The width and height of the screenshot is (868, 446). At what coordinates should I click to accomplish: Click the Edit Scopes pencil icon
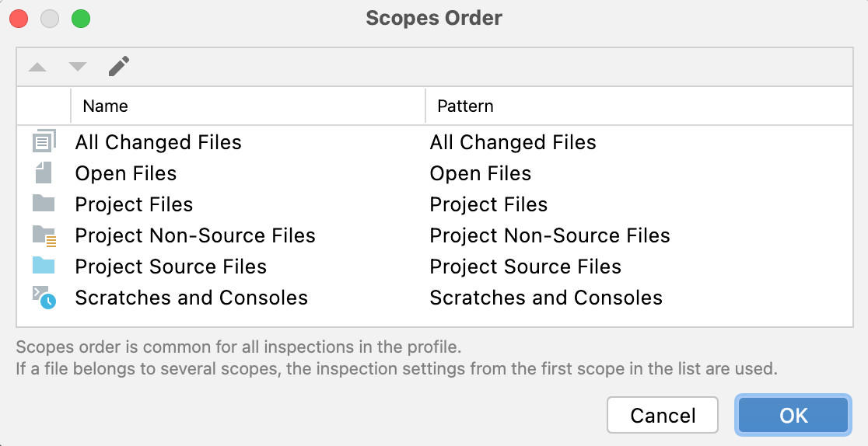click(119, 67)
